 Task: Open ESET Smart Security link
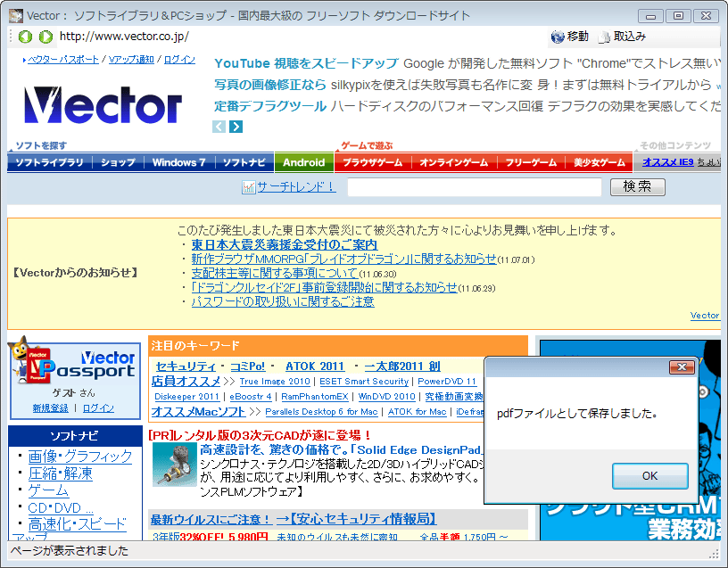pos(364,382)
